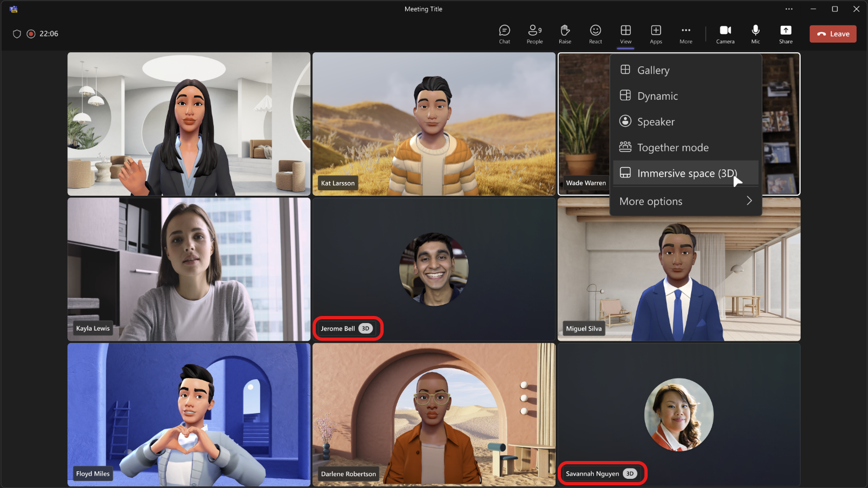This screenshot has height=488, width=868.
Task: Click the recording indicator icon
Action: click(30, 33)
